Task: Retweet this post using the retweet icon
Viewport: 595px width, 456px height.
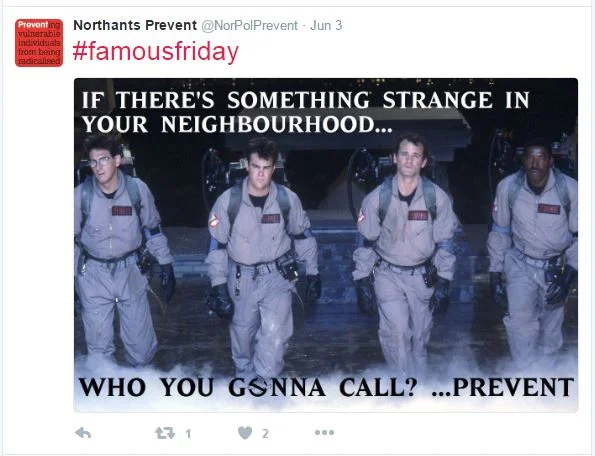Action: (x=165, y=433)
